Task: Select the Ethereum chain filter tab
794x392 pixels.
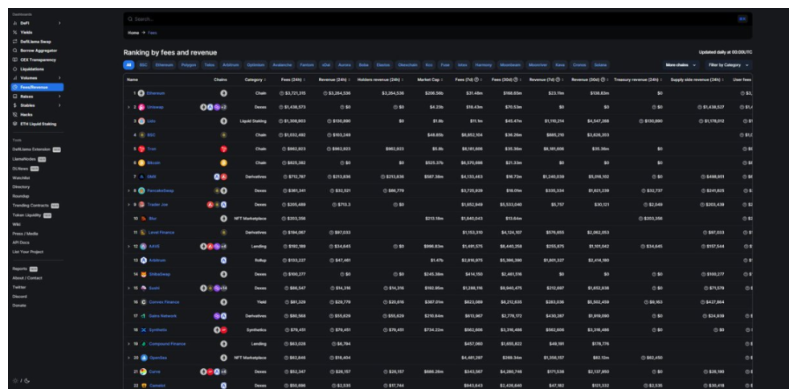Action: tap(165, 65)
